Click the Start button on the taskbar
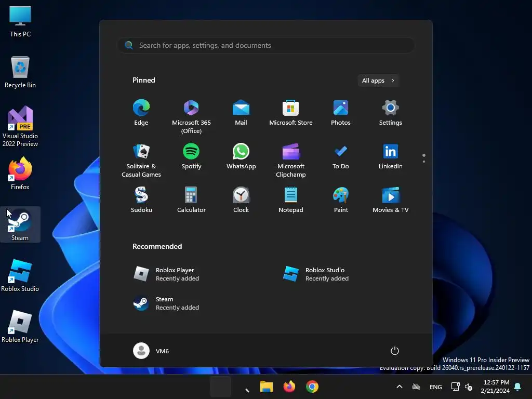The image size is (532, 399). [x=220, y=387]
